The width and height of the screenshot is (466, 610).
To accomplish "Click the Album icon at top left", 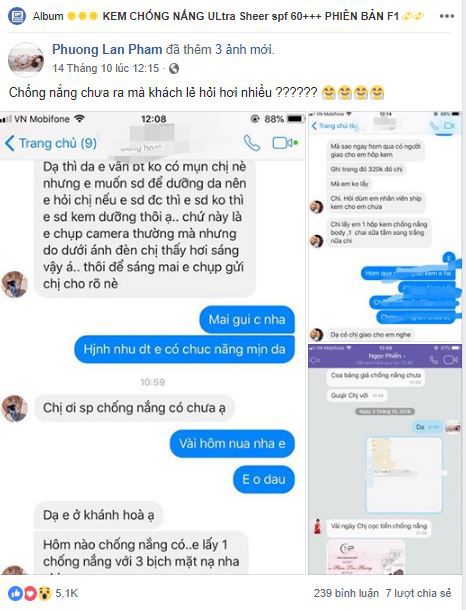I will coord(17,16).
